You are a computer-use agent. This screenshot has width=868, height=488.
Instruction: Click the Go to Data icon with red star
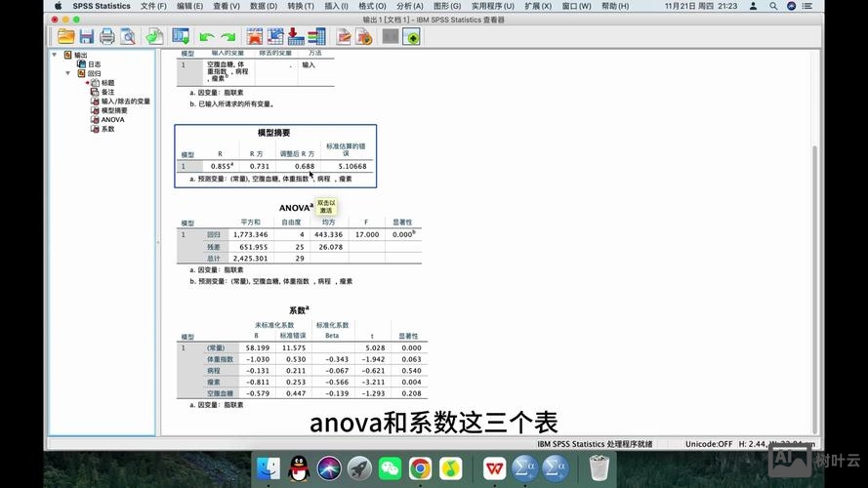[x=255, y=37]
